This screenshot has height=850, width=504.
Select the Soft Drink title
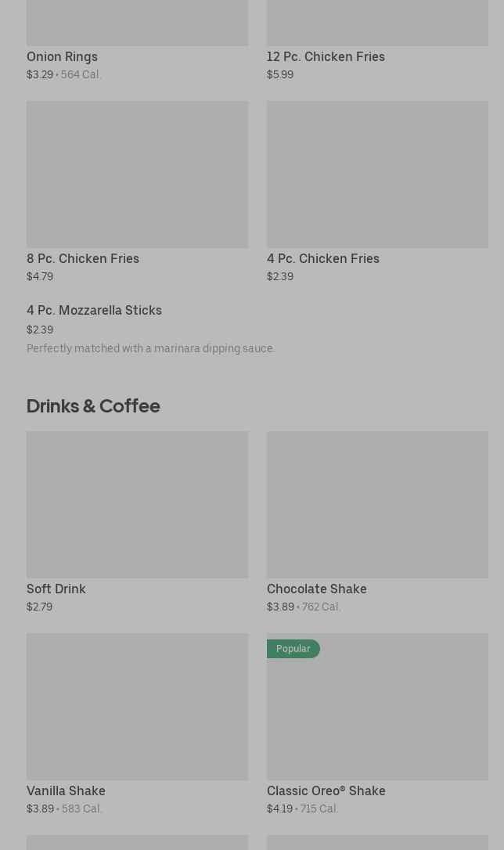pos(56,589)
